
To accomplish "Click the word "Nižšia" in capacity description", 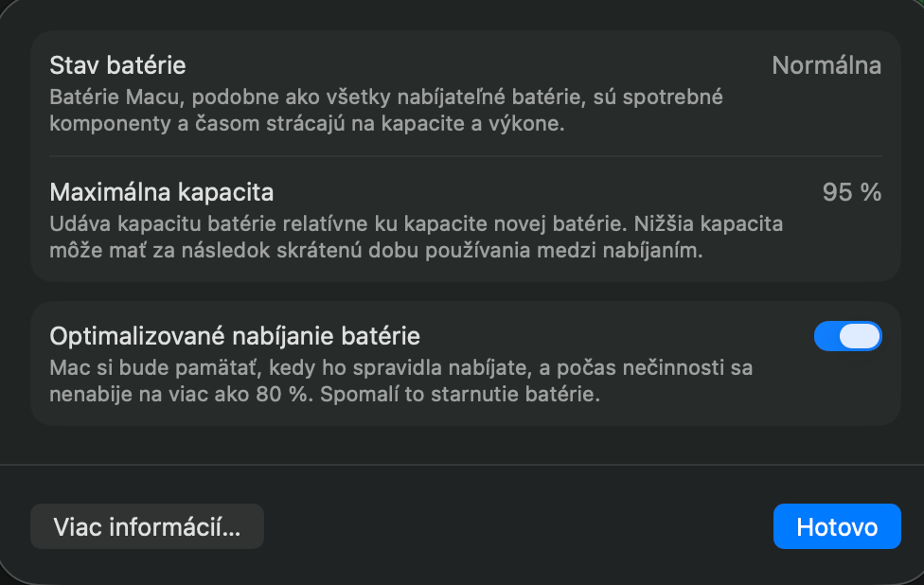I will [x=659, y=224].
